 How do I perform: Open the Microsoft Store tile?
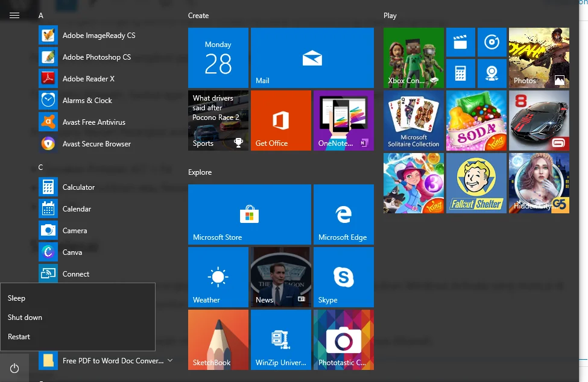pyautogui.click(x=250, y=214)
